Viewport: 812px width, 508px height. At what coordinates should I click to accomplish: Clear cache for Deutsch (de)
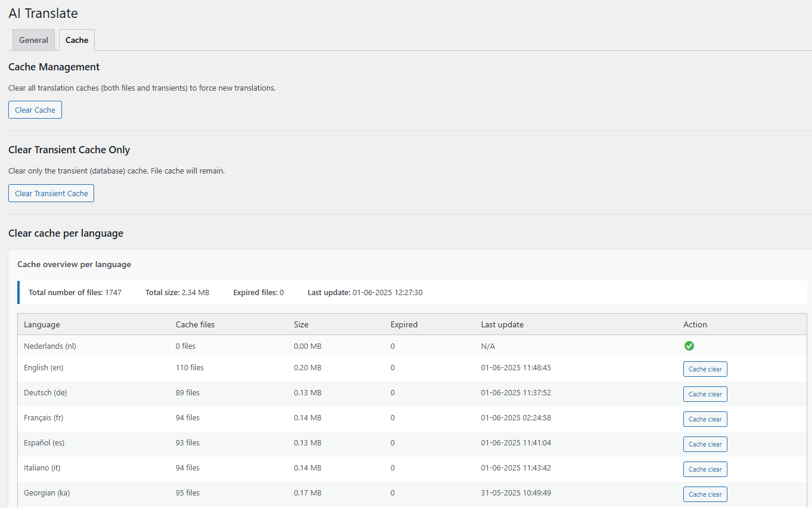click(x=705, y=394)
